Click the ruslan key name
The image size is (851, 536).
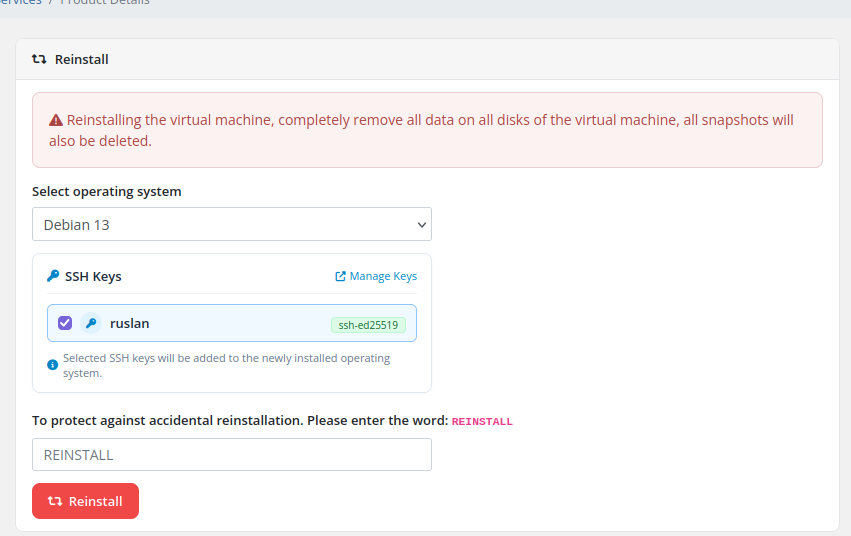tap(130, 323)
